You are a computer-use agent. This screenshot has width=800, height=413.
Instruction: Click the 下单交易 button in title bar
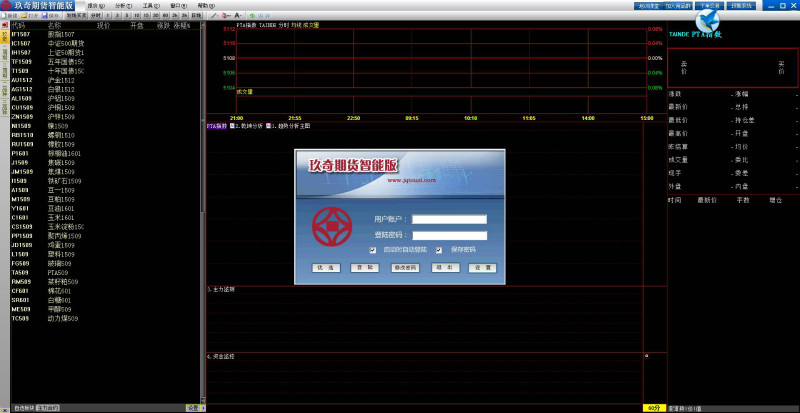[x=710, y=5]
